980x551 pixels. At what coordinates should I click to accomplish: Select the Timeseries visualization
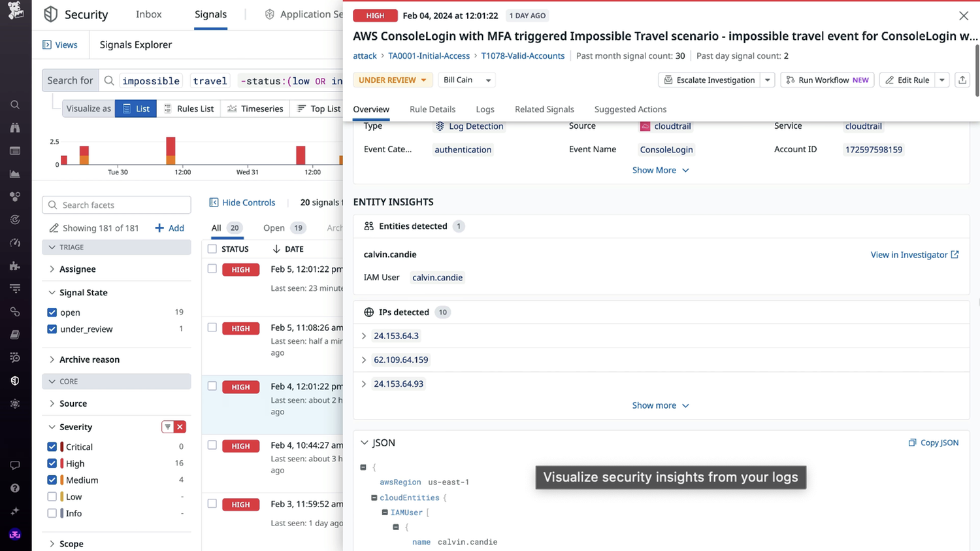coord(255,109)
